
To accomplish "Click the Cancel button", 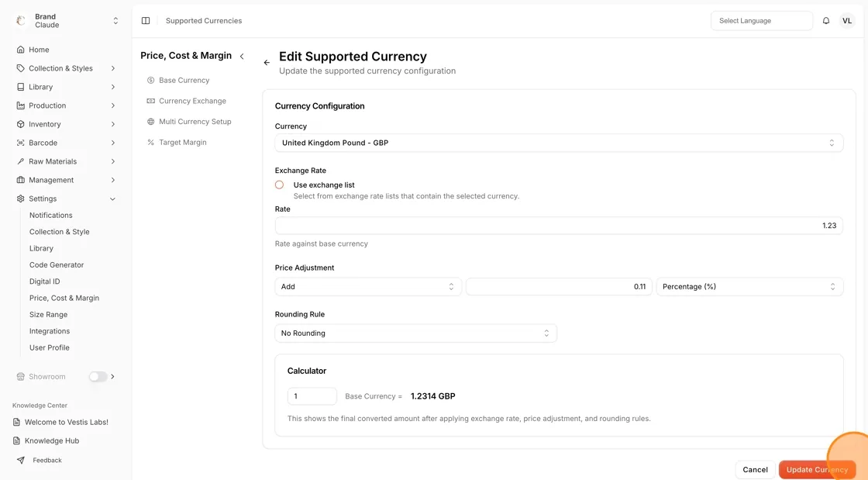I will (x=755, y=469).
